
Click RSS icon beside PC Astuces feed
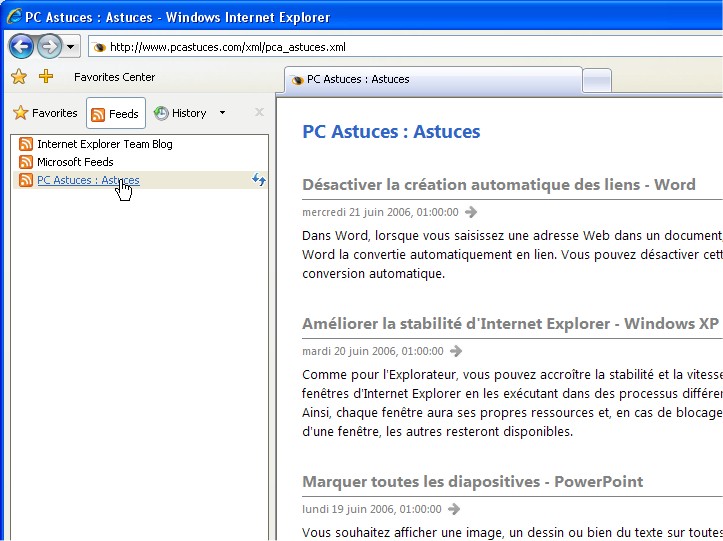pos(26,180)
